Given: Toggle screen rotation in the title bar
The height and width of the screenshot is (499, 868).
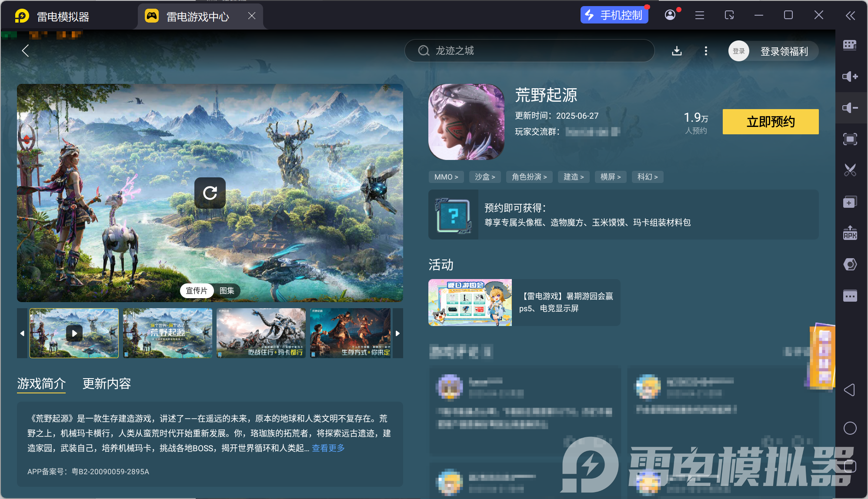Looking at the screenshot, I should click(729, 15).
